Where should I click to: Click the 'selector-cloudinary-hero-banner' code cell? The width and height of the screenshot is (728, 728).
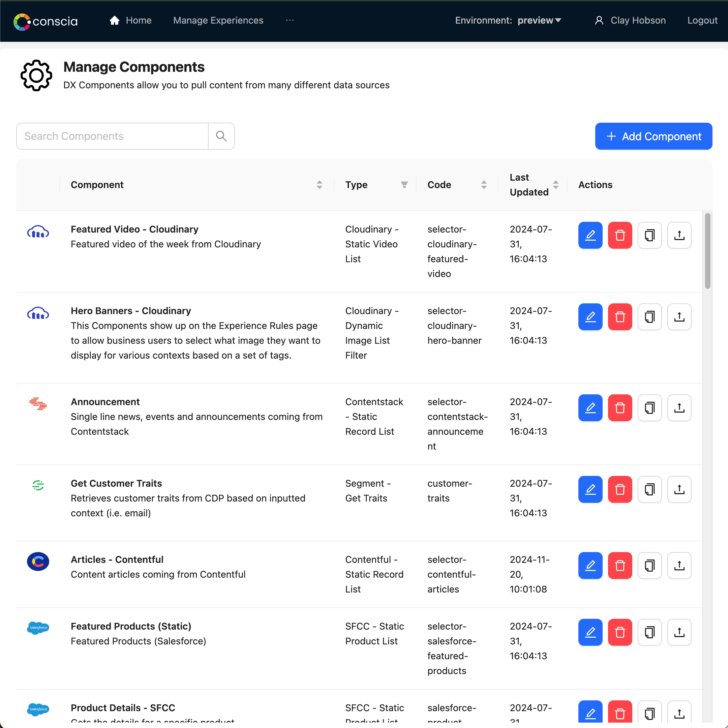454,326
